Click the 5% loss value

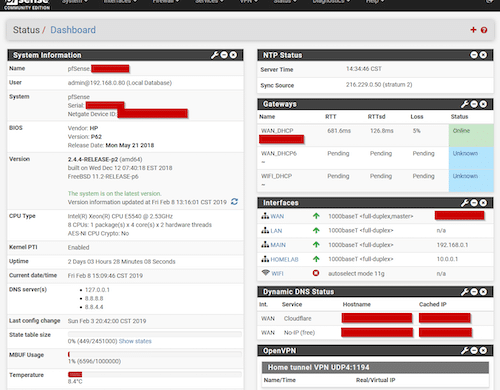416,131
